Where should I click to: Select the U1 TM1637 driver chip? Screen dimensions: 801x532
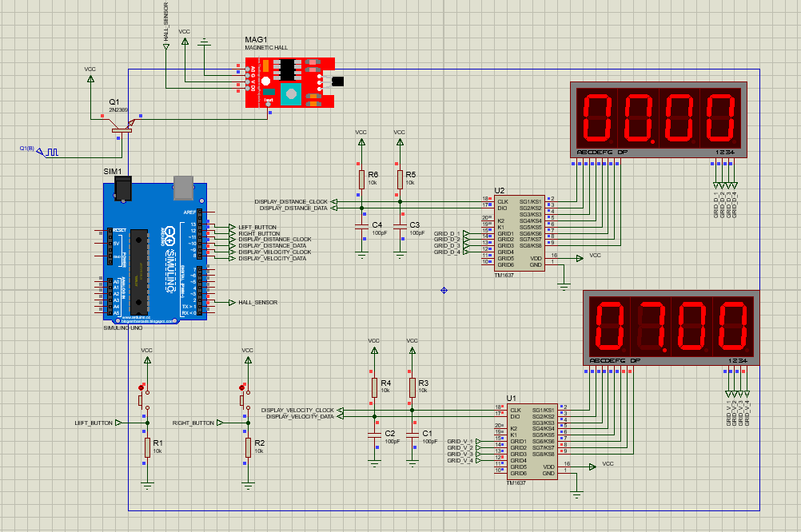[532, 442]
